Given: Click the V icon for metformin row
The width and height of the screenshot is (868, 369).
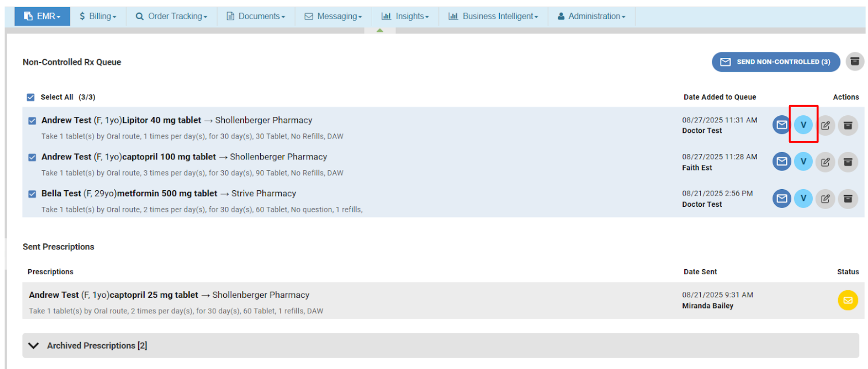Looking at the screenshot, I should [803, 198].
